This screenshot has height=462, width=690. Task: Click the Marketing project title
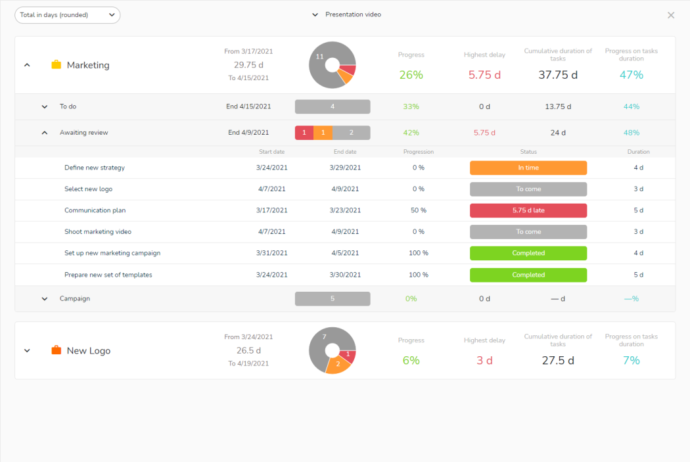click(88, 65)
